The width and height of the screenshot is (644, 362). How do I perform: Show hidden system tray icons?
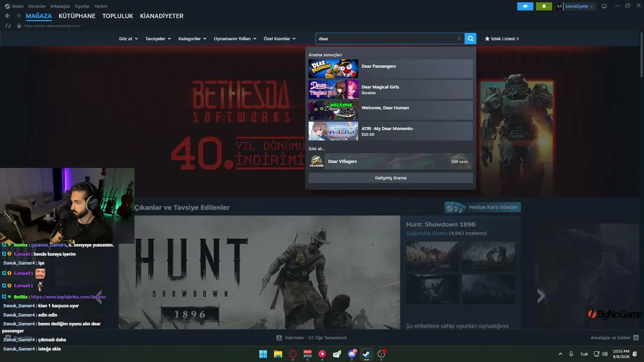point(560,354)
